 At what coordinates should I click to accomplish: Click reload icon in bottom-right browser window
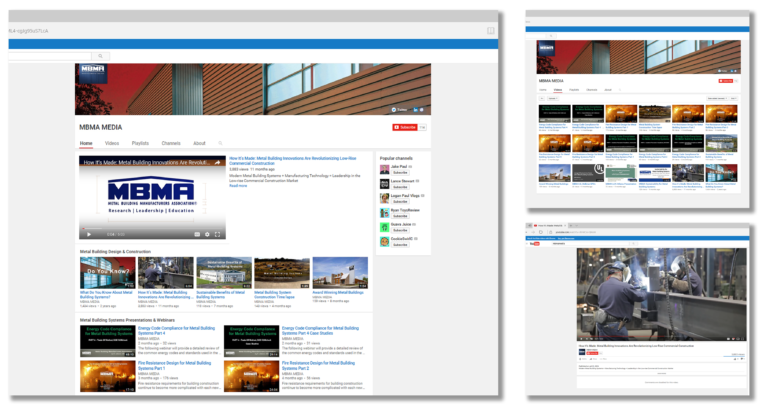541,232
